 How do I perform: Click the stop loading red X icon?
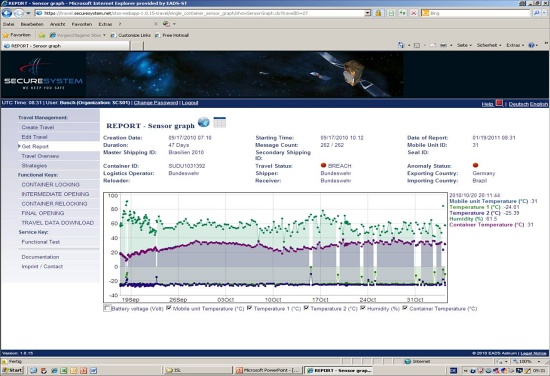tap(414, 13)
